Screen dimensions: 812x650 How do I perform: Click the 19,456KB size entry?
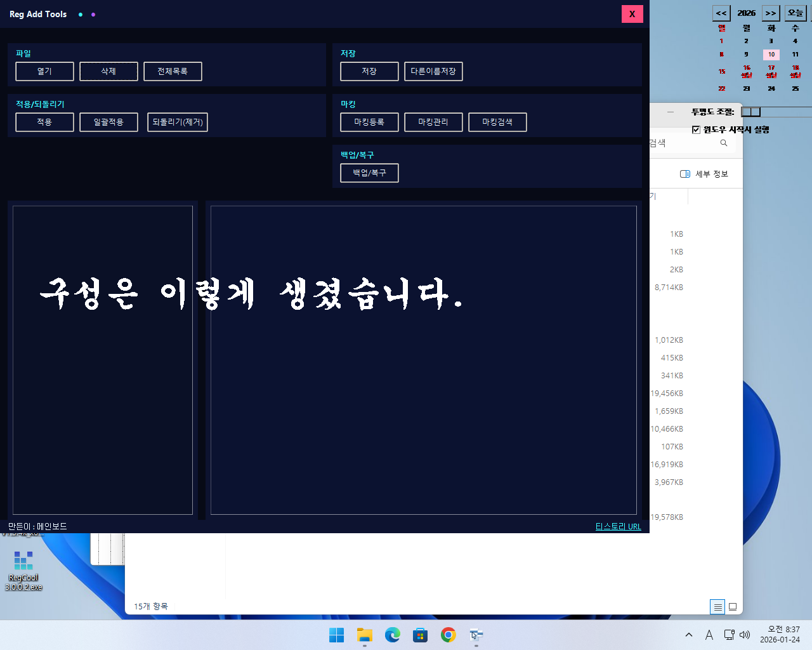(x=667, y=394)
